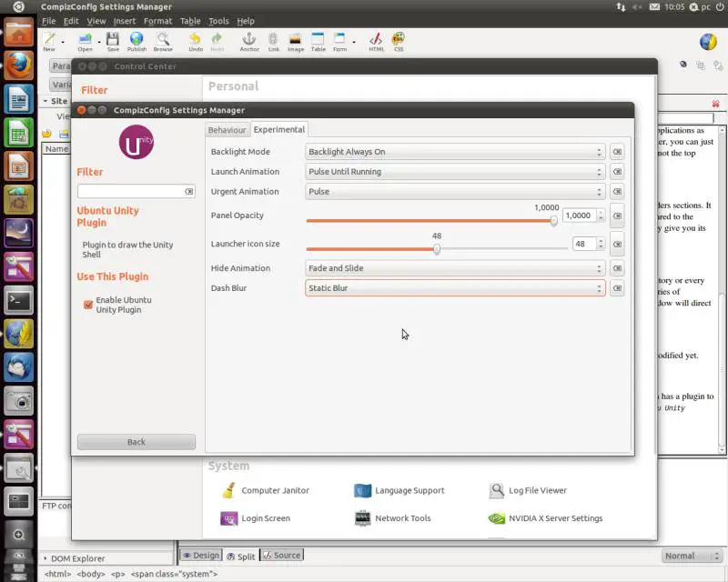Click the Back button

[x=136, y=442]
